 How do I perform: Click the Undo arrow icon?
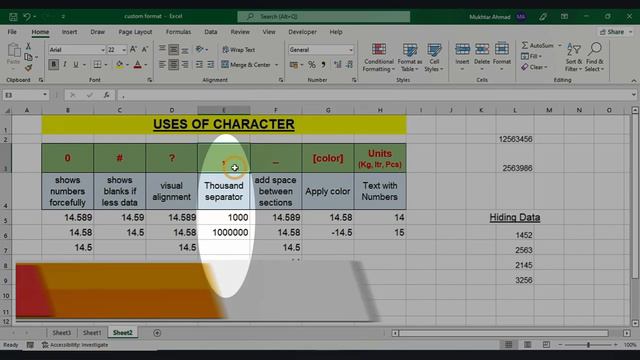27,17
